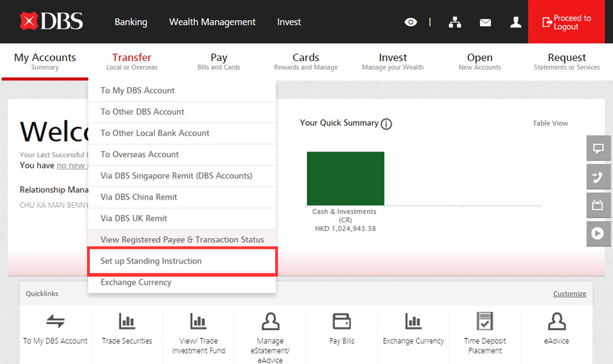Click Proceed to Logout button
Image resolution: width=613 pixels, height=364 pixels.
[x=566, y=22]
